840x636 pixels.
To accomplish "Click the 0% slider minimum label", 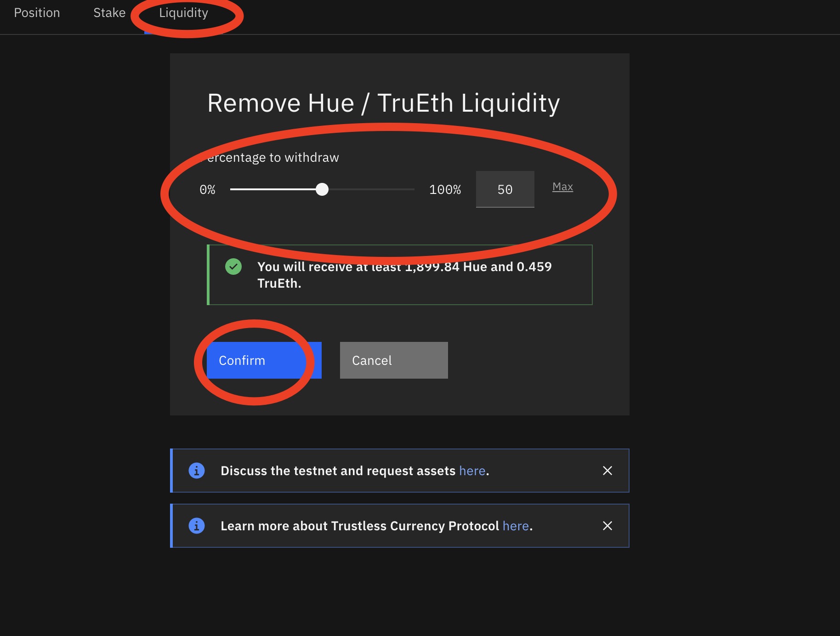I will coord(207,189).
